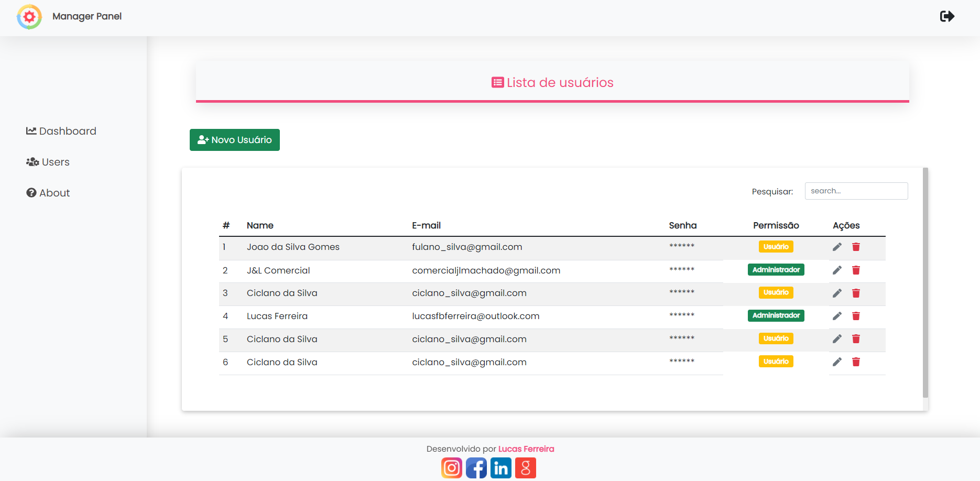Viewport: 980px width, 481px height.
Task: Click the Manager Panel gear logo
Action: coord(29,17)
